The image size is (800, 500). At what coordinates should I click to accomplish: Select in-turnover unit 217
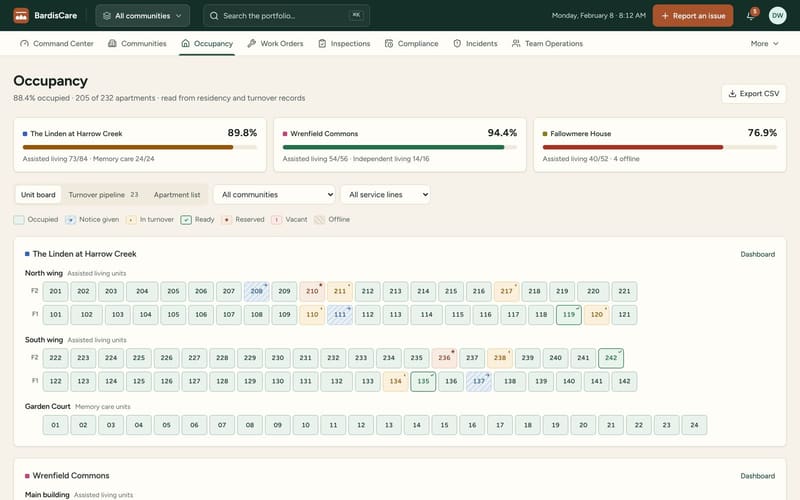(506, 291)
